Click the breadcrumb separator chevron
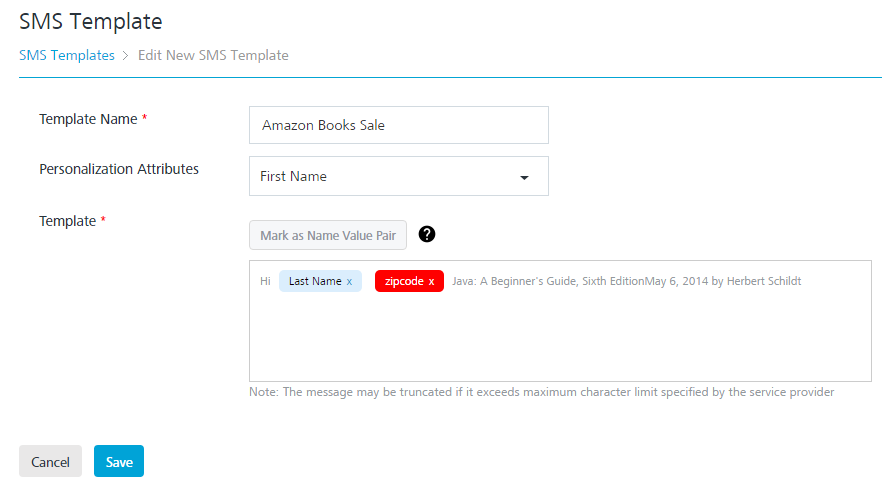Viewport: 882px width, 484px height. pyautogui.click(x=126, y=56)
